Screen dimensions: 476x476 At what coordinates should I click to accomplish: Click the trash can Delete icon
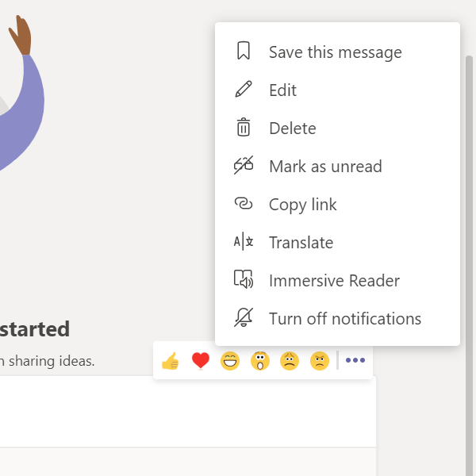pos(244,127)
